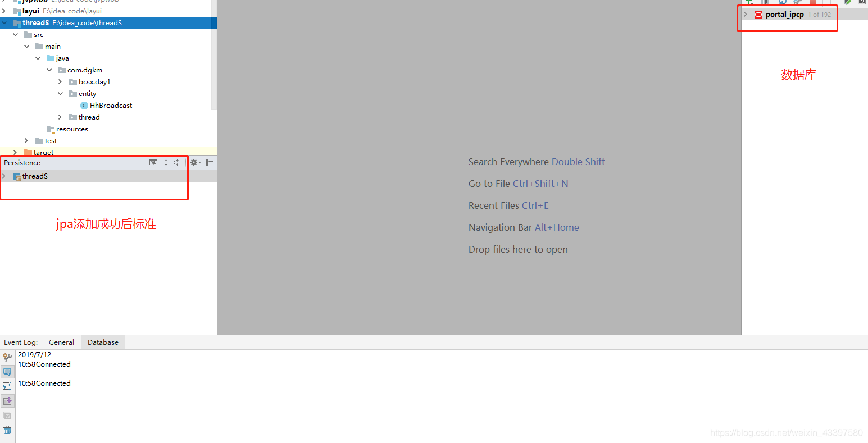Screen dimensions: 868x443
Task: Select threadS row in Persistence panel
Action: 108,176
